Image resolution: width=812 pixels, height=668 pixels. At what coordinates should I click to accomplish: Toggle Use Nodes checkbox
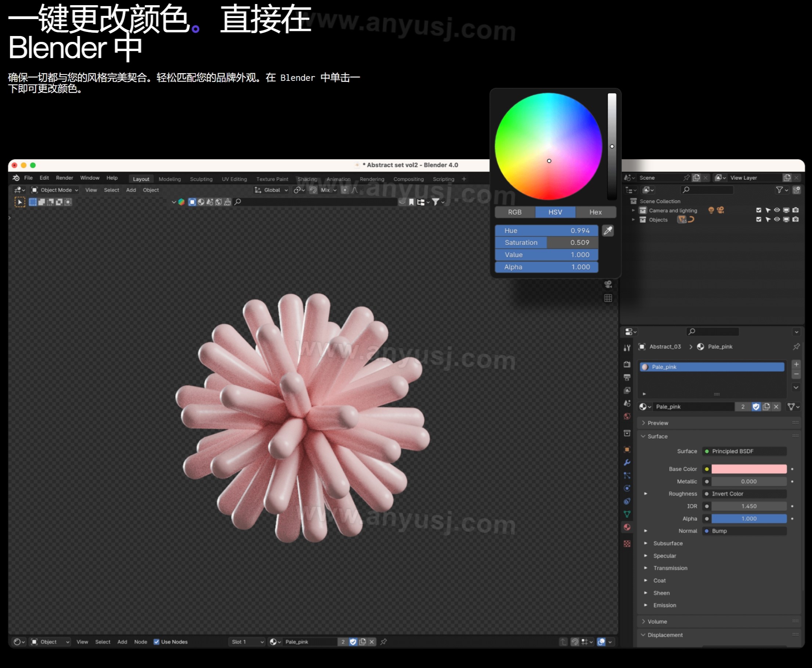pyautogui.click(x=156, y=642)
